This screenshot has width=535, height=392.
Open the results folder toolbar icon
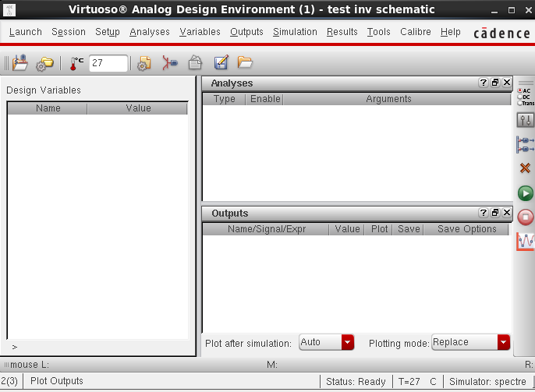click(245, 62)
